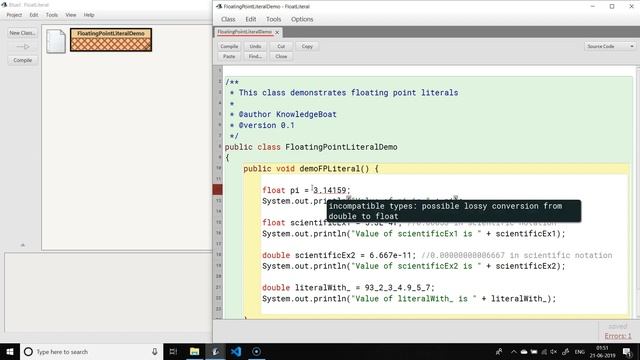Open the editor's Tools menu
Viewport: 640px width, 360px height.
tap(273, 19)
